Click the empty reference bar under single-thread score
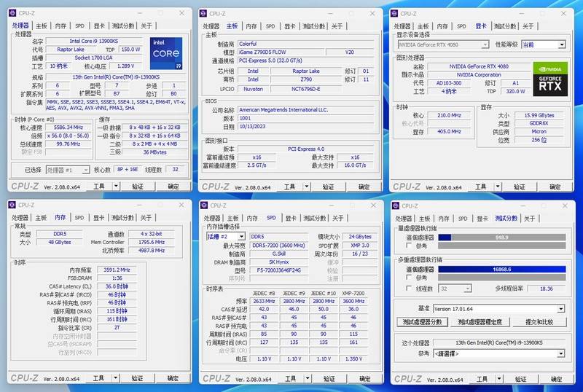The image size is (583, 392). pos(502,246)
